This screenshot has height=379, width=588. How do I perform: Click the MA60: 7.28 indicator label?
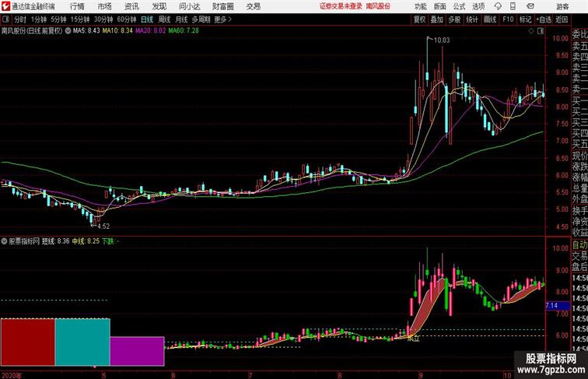pyautogui.click(x=184, y=31)
